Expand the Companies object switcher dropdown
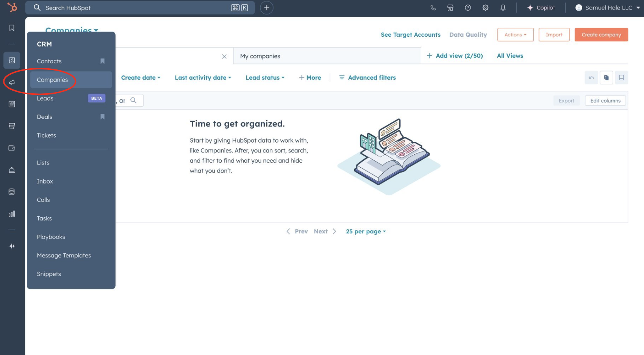This screenshot has width=644, height=355. click(x=72, y=30)
